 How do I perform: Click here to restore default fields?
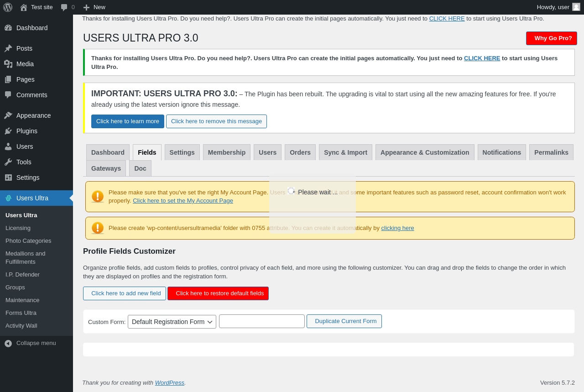218,293
